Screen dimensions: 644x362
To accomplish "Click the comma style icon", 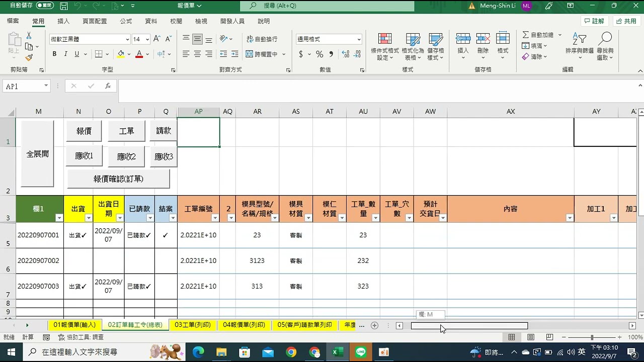I will (x=331, y=54).
